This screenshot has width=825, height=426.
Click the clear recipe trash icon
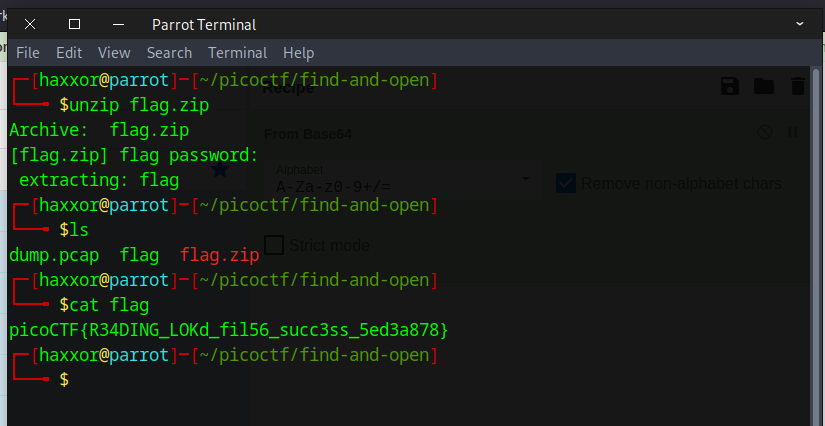click(x=798, y=86)
